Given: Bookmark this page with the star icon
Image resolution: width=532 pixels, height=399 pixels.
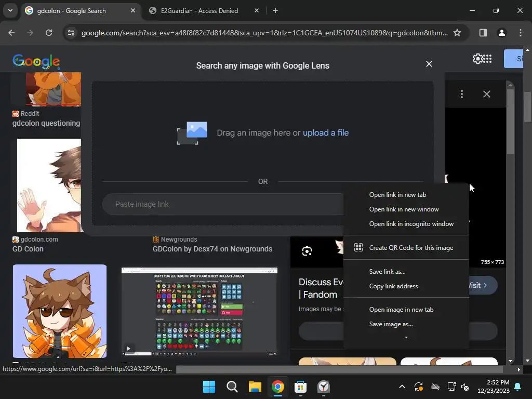Looking at the screenshot, I should click(x=457, y=33).
